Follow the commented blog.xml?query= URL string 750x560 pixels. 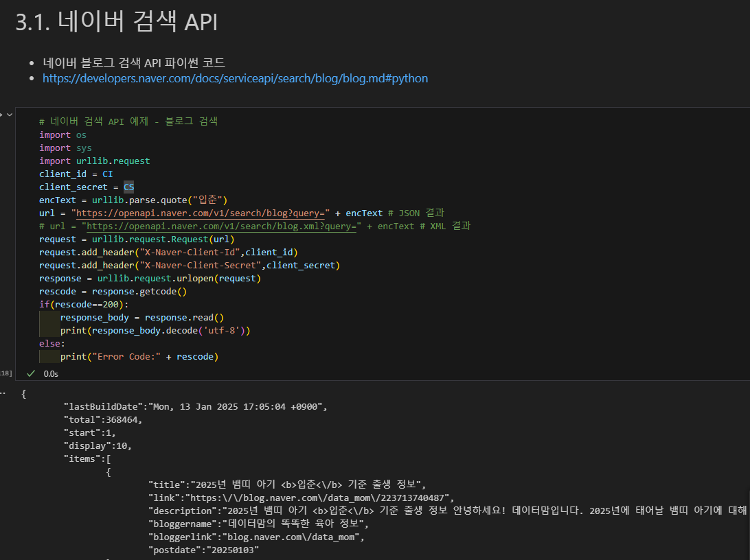pos(221,226)
